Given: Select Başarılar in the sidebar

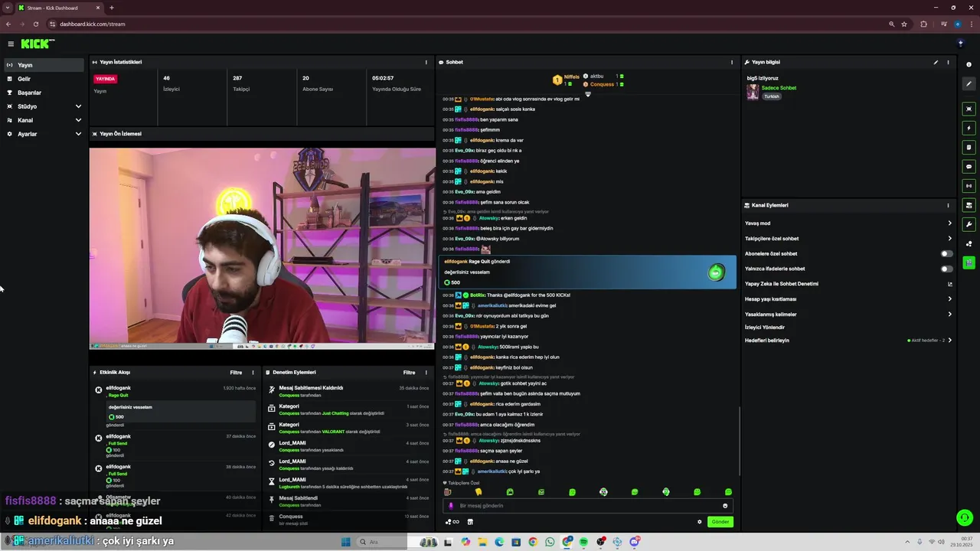Looking at the screenshot, I should [44, 93].
